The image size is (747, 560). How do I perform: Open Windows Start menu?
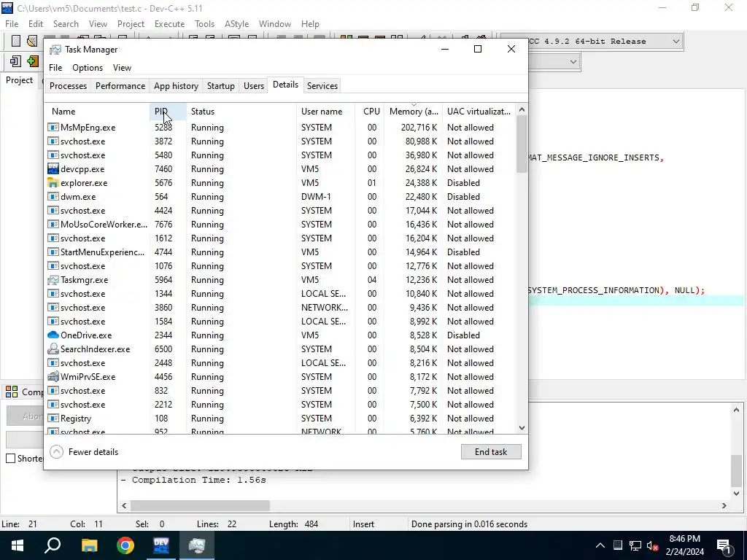pyautogui.click(x=18, y=545)
